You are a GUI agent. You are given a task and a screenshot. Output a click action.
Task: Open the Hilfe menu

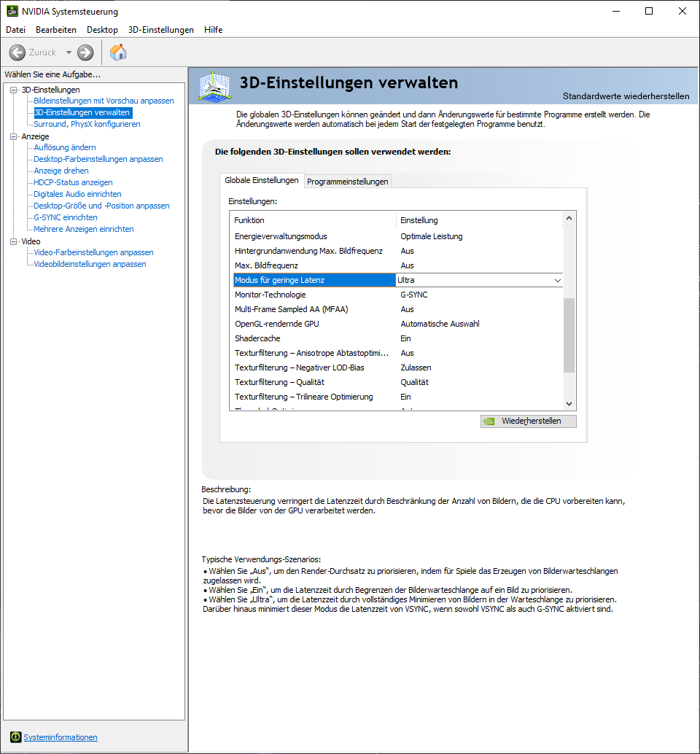click(x=214, y=30)
